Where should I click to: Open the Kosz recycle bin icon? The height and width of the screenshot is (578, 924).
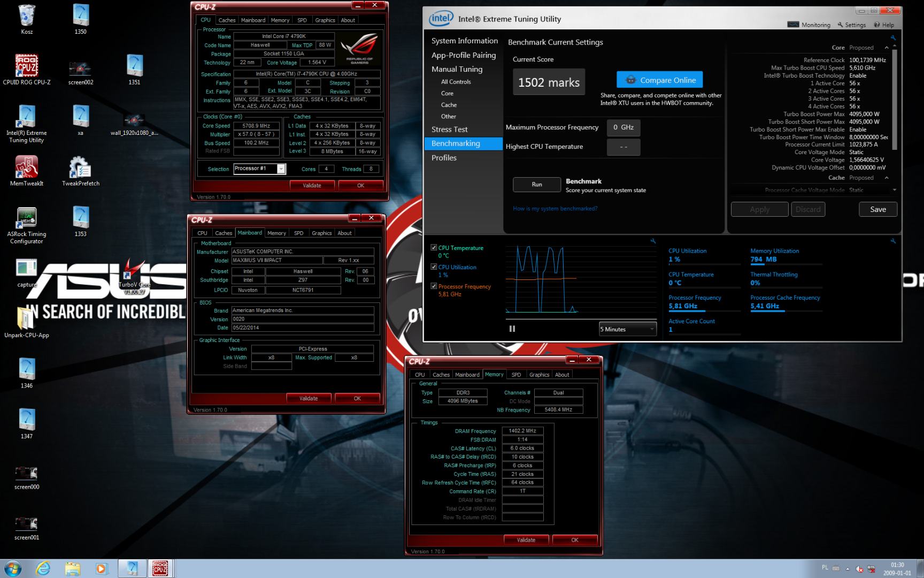click(27, 19)
